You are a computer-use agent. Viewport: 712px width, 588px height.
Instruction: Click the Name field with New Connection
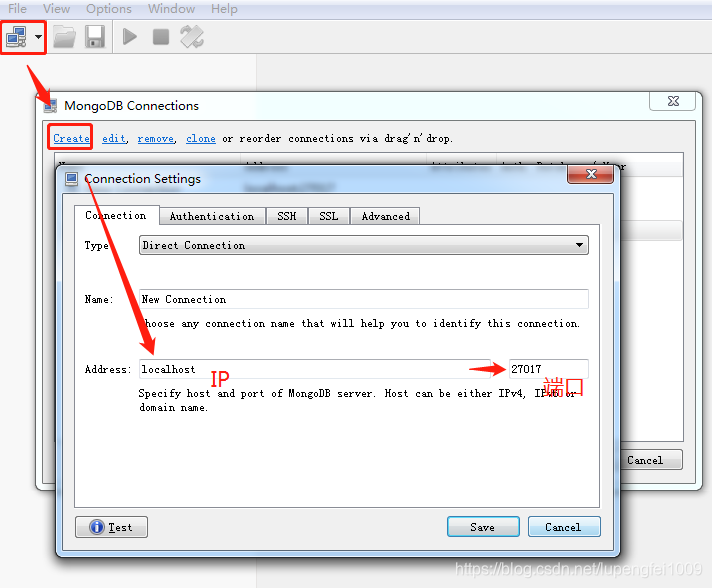pos(364,299)
